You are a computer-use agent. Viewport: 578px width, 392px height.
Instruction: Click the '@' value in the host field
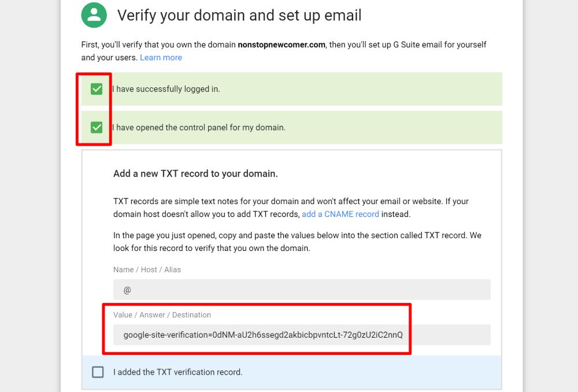126,289
